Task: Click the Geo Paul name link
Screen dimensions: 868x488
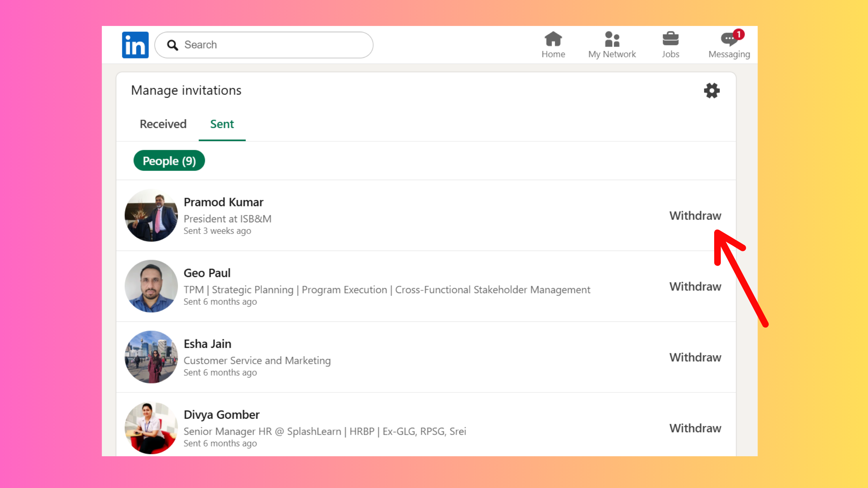Action: click(x=207, y=273)
